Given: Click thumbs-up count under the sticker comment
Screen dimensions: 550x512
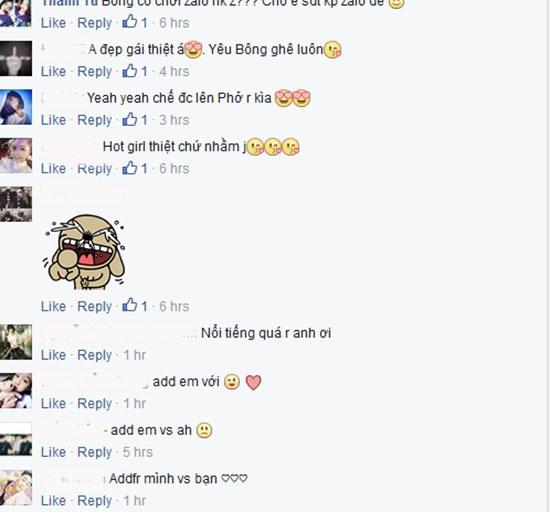Looking at the screenshot, I should 144,306.
